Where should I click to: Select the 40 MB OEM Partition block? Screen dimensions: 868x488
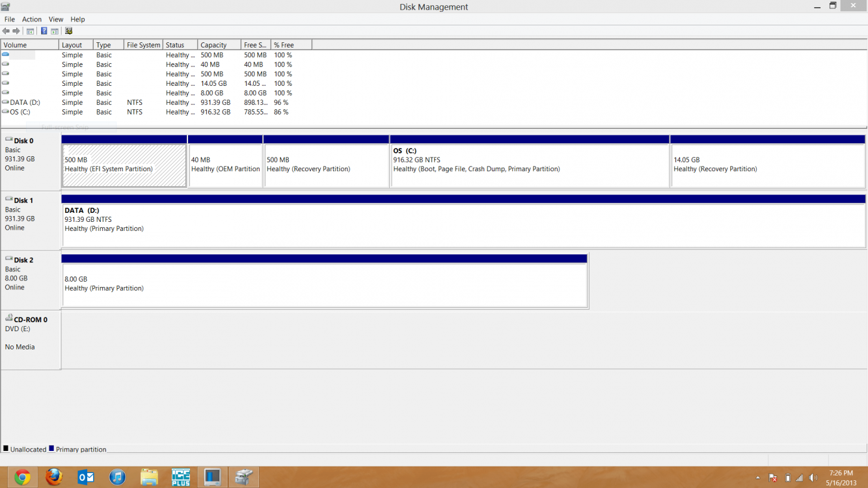coord(225,165)
